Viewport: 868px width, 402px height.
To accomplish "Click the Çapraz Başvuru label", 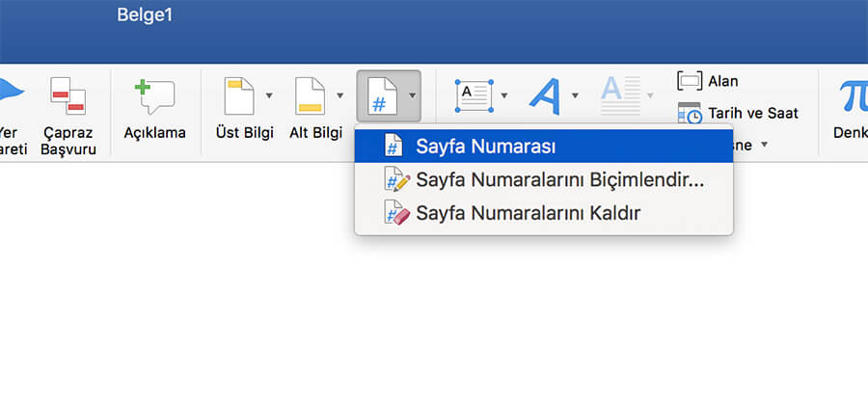I will [x=68, y=141].
